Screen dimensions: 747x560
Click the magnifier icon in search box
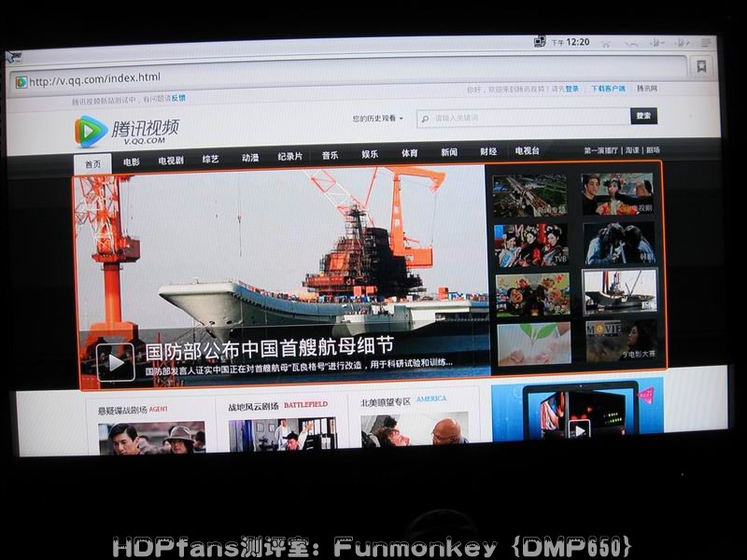[425, 119]
